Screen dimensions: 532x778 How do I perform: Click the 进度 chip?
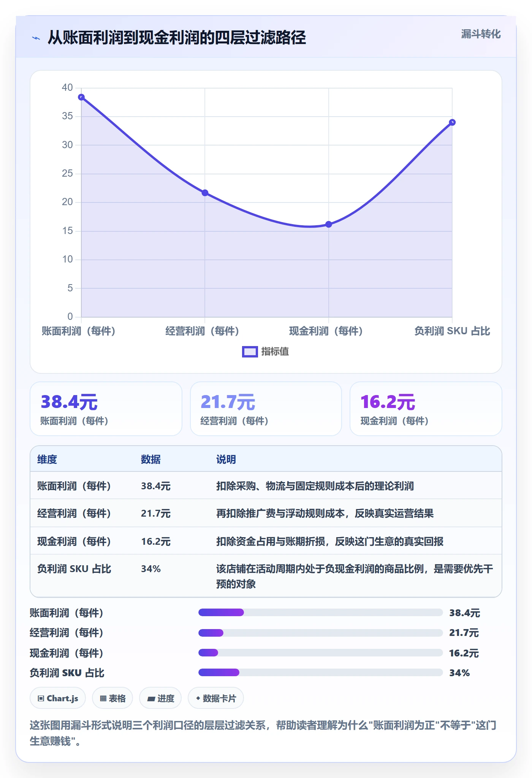point(160,698)
